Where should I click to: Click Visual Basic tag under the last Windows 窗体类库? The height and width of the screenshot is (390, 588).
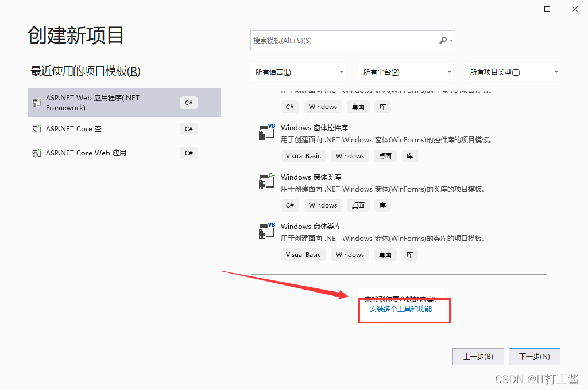pos(303,255)
